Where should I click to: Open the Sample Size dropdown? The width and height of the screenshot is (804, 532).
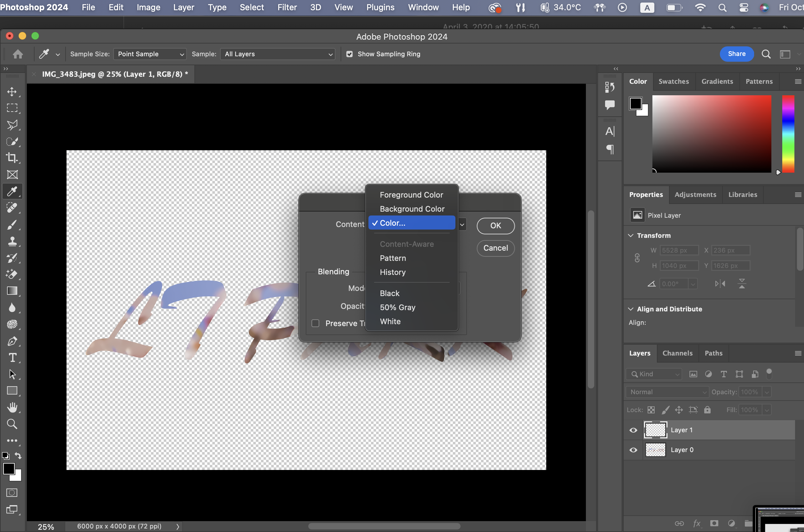click(150, 54)
